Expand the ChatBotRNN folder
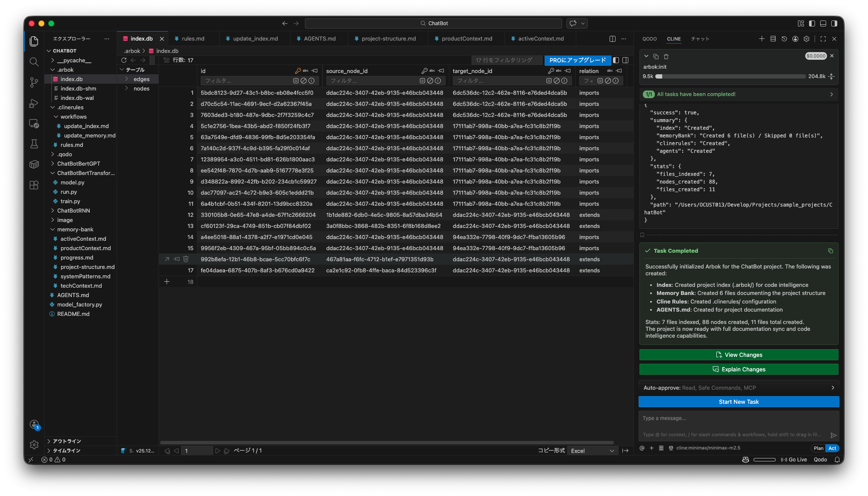This screenshot has height=496, width=868. coord(73,210)
